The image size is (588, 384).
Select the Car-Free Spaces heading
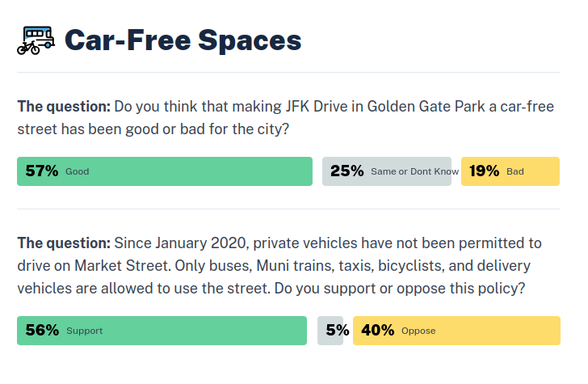point(183,40)
